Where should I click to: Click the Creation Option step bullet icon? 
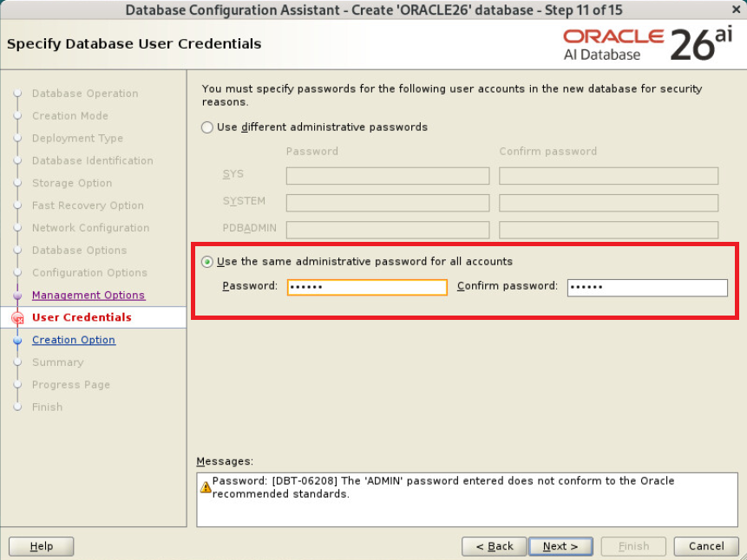(x=17, y=340)
